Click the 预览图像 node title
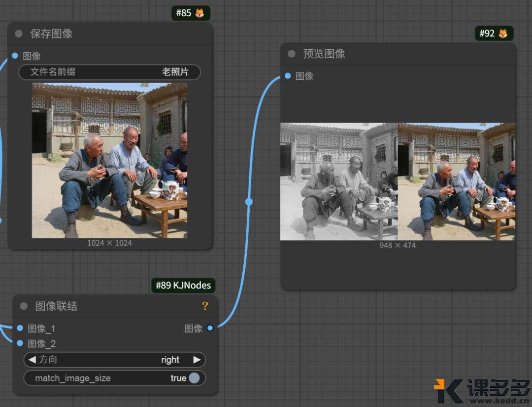532x407 pixels. pyautogui.click(x=324, y=54)
